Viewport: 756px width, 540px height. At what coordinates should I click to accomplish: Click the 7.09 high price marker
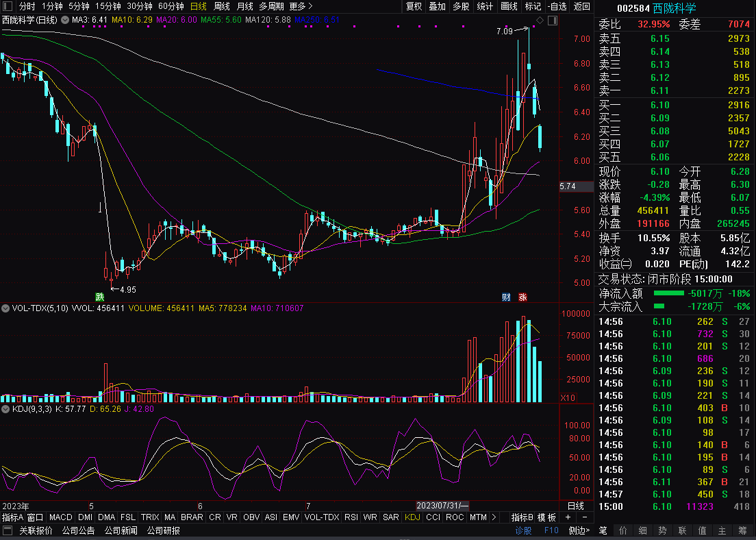(504, 31)
